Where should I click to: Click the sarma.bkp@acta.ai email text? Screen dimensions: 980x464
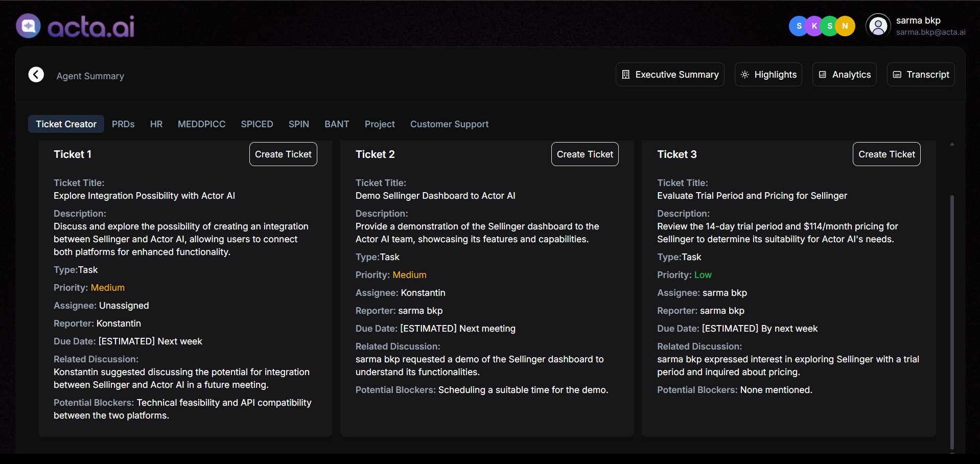tap(930, 32)
